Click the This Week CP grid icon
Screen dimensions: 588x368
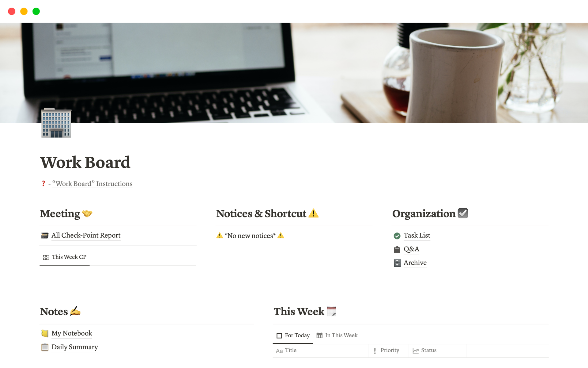45,256
